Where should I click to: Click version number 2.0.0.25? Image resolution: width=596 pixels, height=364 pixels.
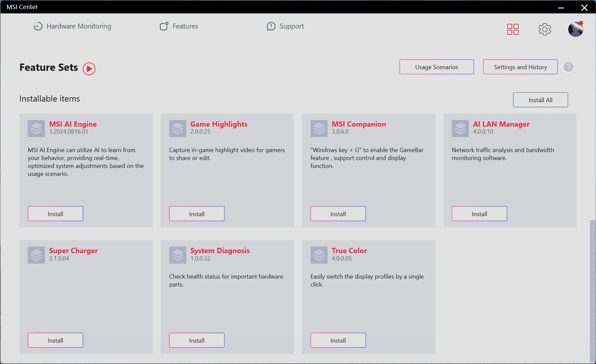[200, 132]
